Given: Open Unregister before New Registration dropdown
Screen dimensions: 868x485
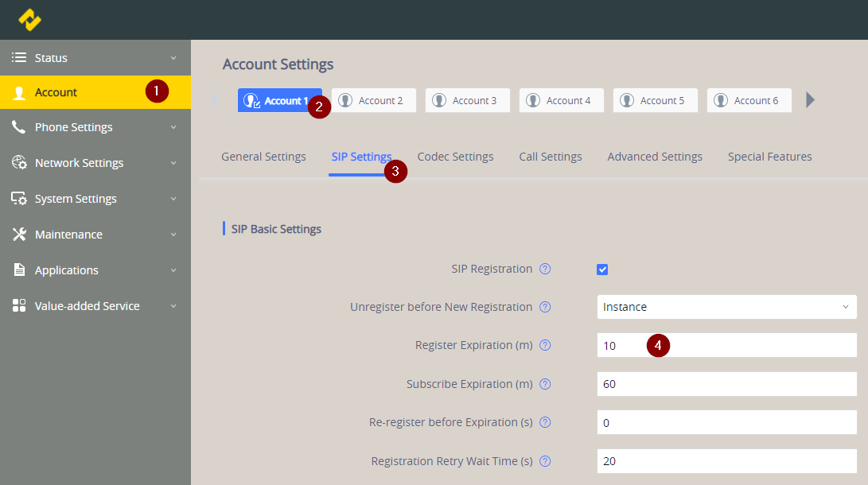Looking at the screenshot, I should click(x=726, y=307).
